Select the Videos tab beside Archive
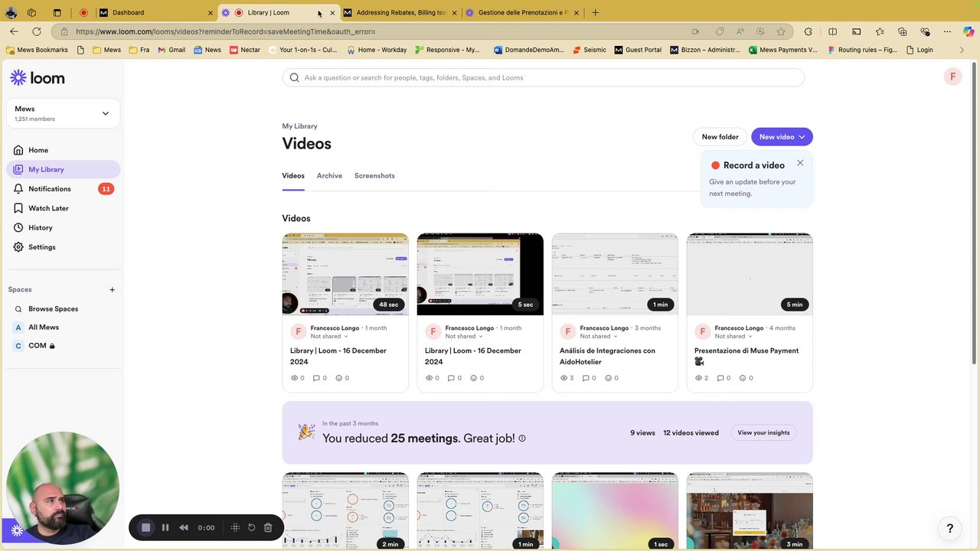Viewport: 980px width, 551px height. point(293,176)
